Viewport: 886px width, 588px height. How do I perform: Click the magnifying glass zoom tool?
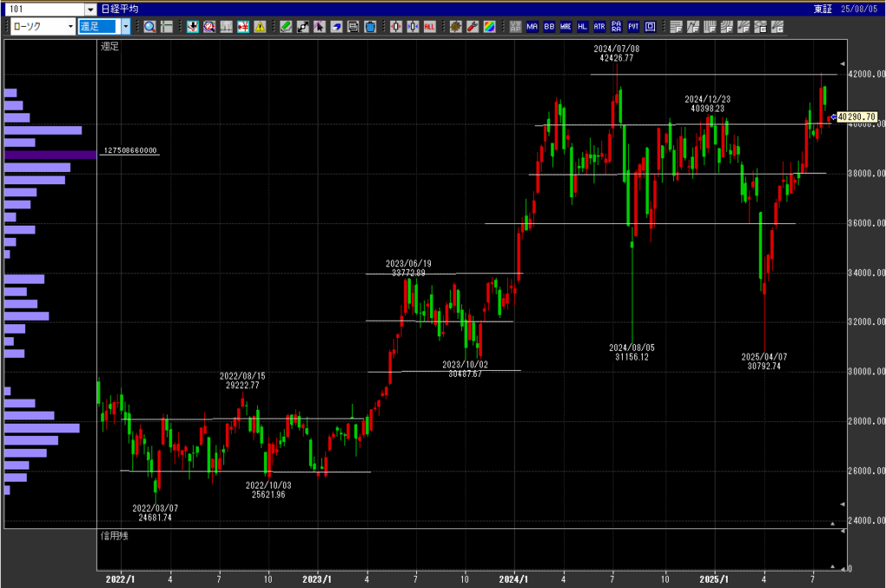point(150,27)
